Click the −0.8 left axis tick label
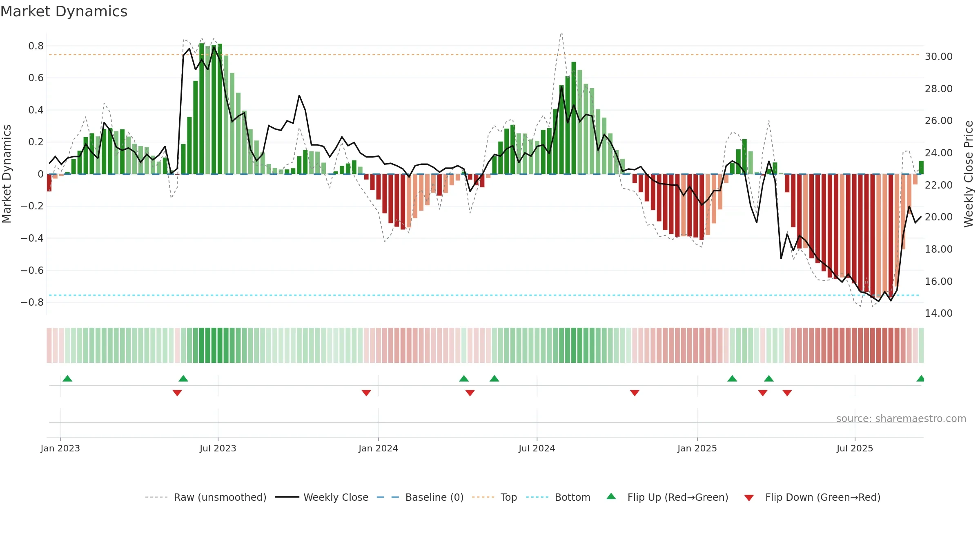Screen dimensions: 980x551 (x=32, y=302)
